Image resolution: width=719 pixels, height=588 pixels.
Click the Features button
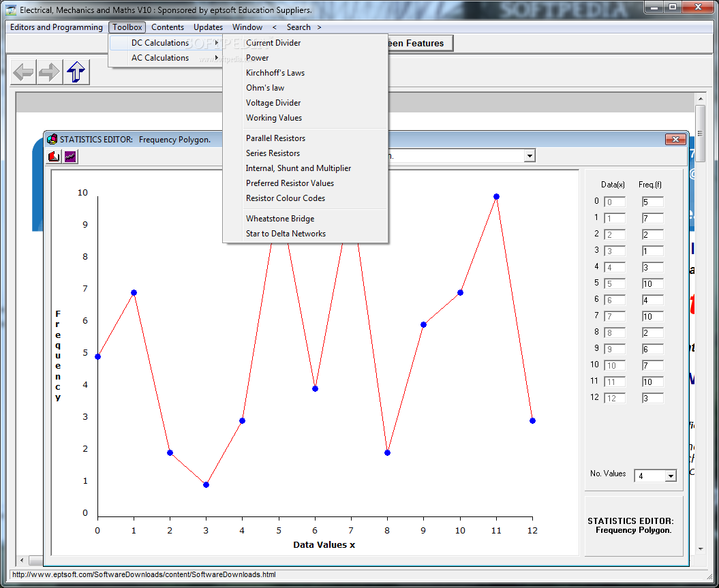[x=420, y=43]
